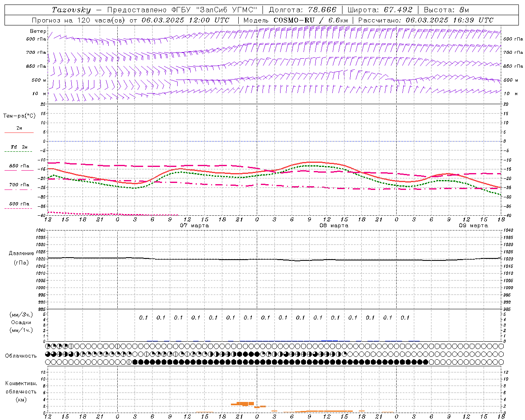Click the forecast start 06.03.2025 12:00 UTC
The width and height of the screenshot is (525, 420).
click(185, 20)
